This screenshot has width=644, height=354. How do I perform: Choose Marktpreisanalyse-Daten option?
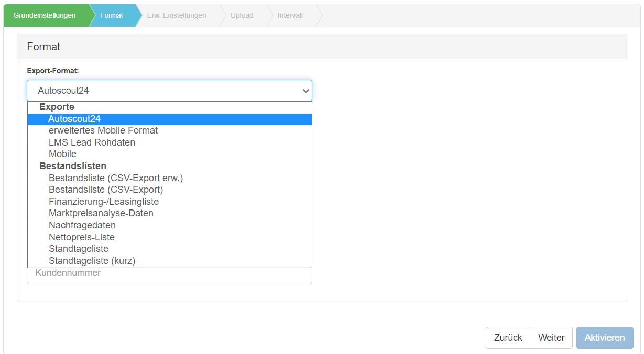170,213
